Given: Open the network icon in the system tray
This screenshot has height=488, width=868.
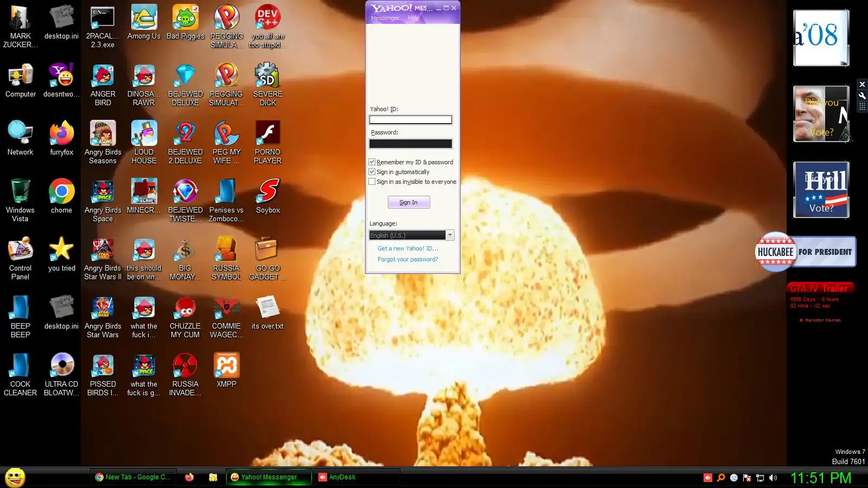Looking at the screenshot, I should (760, 478).
